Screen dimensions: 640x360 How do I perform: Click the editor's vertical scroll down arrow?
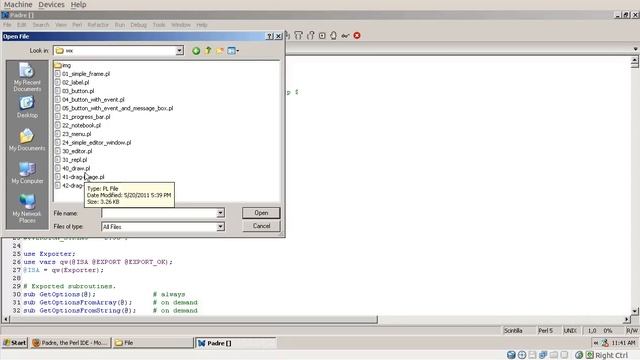coord(635,311)
